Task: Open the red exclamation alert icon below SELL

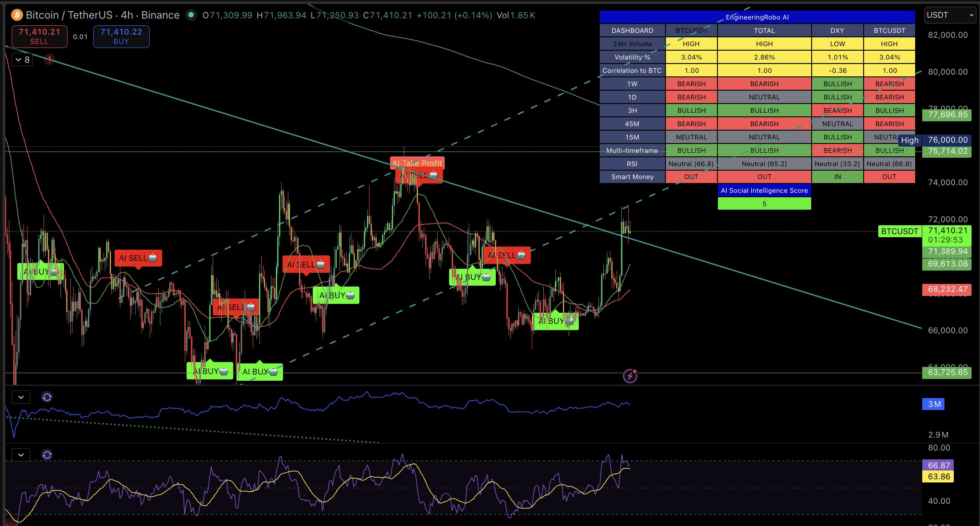Action: point(49,59)
